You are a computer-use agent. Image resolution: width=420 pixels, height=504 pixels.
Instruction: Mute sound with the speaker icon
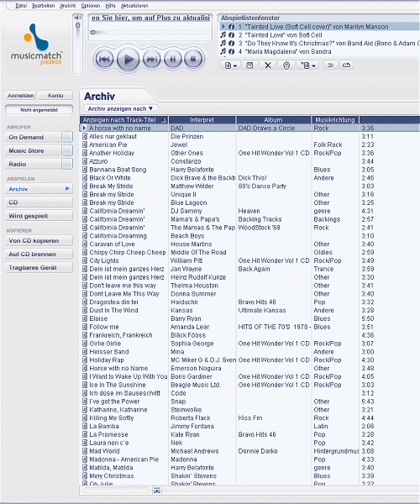[77, 17]
